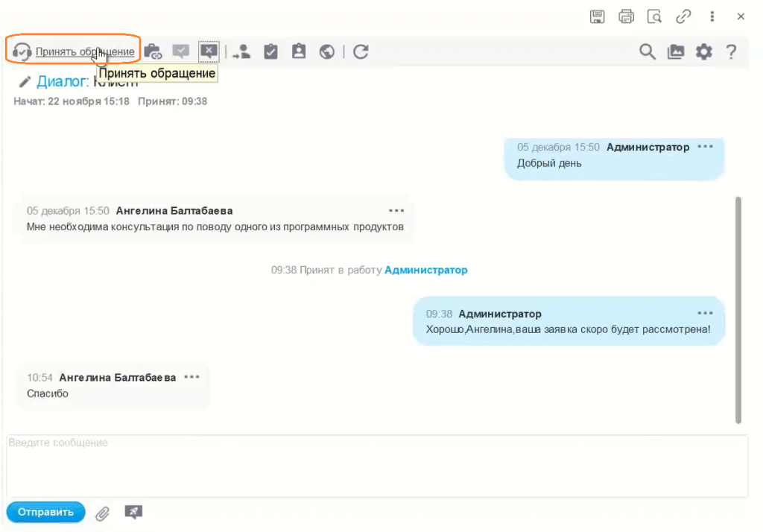Image resolution: width=763 pixels, height=532 pixels.
Task: Click the reassign-to-person icon in toolbar
Action: click(241, 51)
